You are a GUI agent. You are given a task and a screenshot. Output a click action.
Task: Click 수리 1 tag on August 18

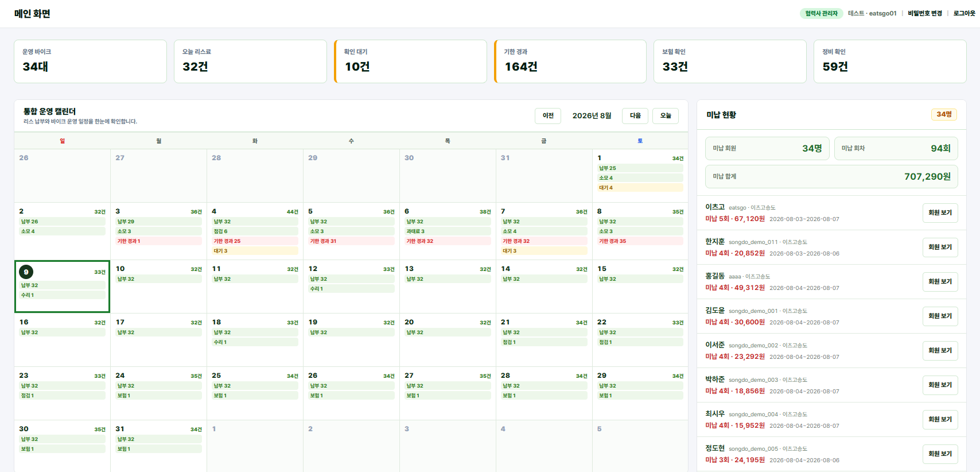[x=255, y=342]
